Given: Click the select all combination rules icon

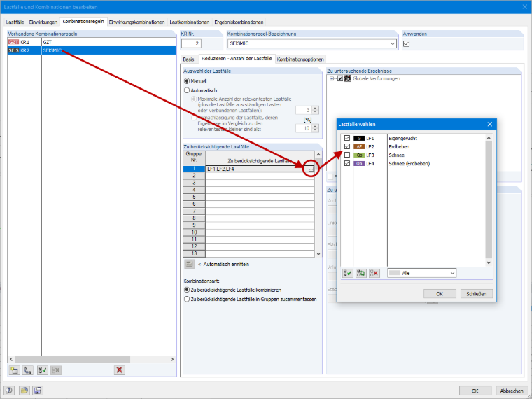Looking at the screenshot, I should click(x=43, y=370).
